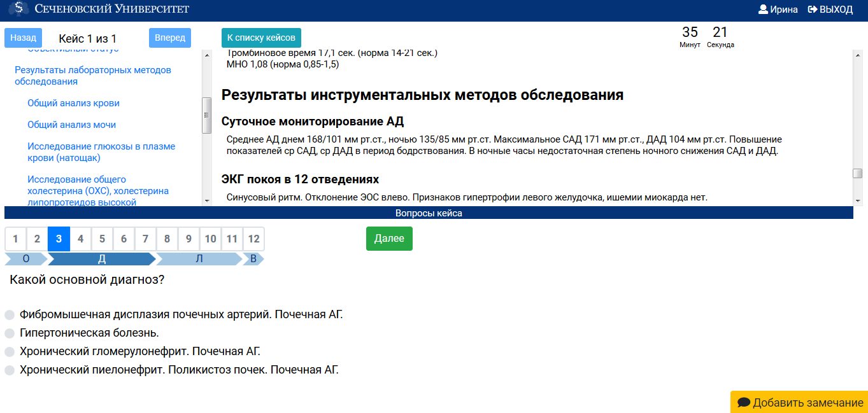The image size is (868, 413).
Task: Open Результаты лабораторных методов обследования section
Action: [92, 76]
